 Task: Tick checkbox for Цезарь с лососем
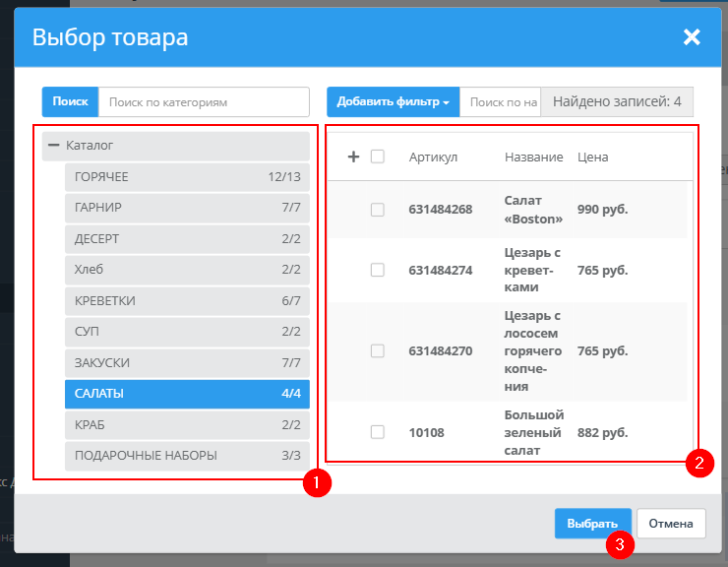click(378, 350)
